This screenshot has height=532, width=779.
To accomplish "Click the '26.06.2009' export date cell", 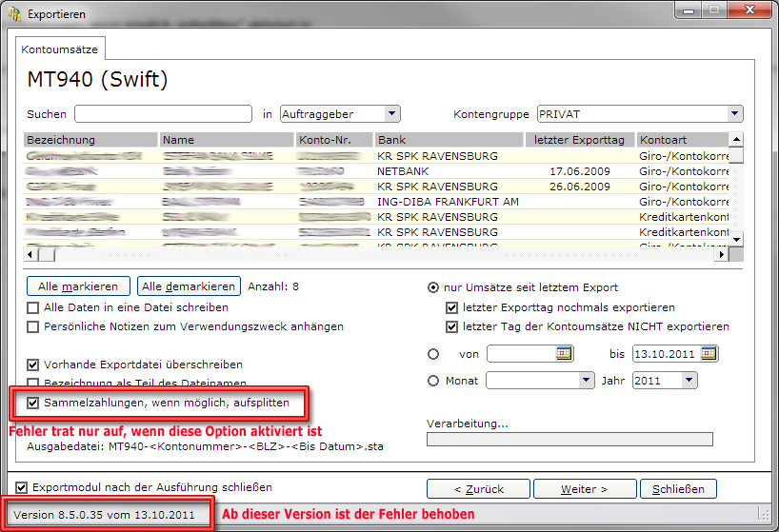I will tap(580, 187).
